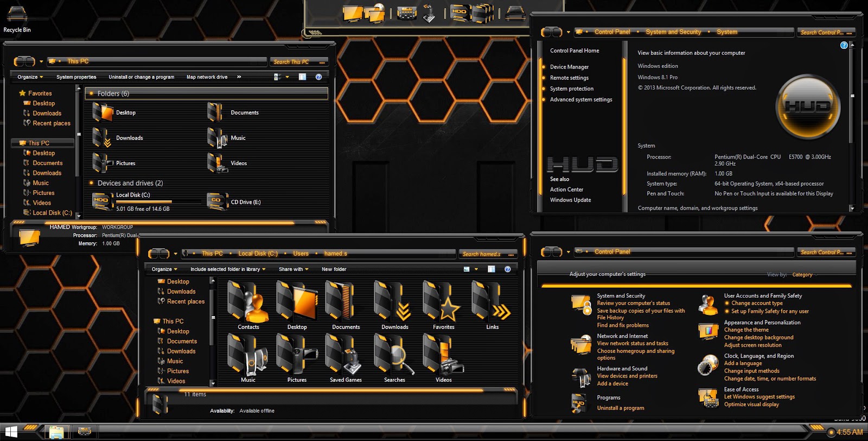Open Organize menu in This PC window
This screenshot has width=868, height=441.
tap(30, 77)
